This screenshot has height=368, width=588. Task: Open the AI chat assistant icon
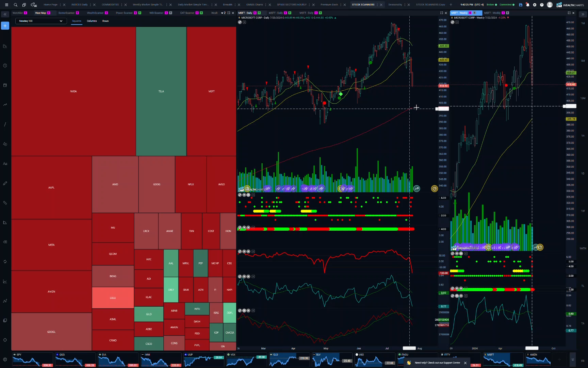(34, 5)
